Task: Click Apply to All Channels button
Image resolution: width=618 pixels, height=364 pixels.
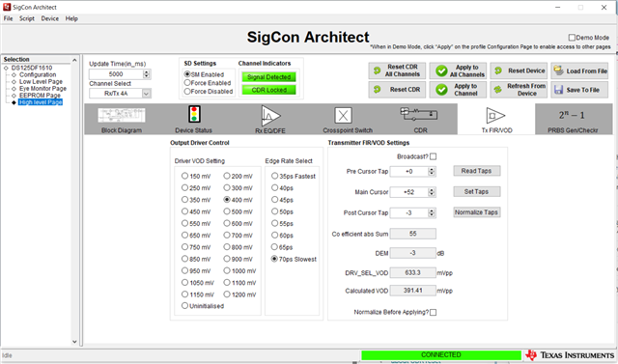Action: click(458, 70)
